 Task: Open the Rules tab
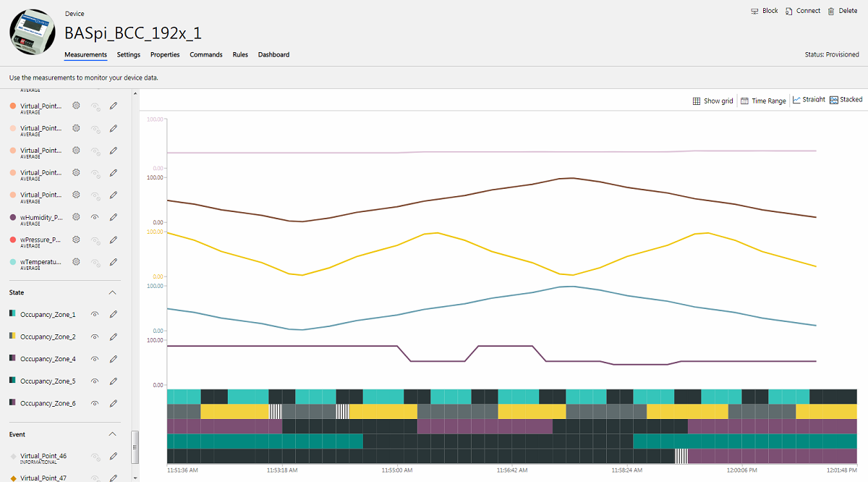[240, 54]
